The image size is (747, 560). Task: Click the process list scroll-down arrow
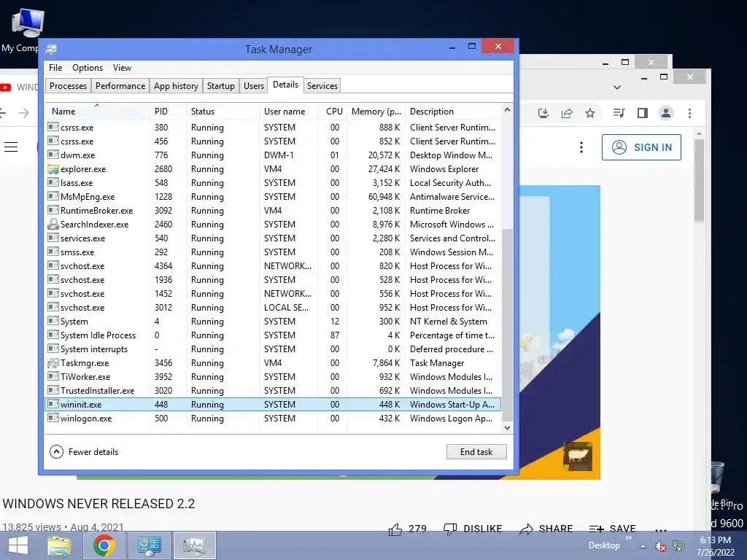(x=508, y=427)
